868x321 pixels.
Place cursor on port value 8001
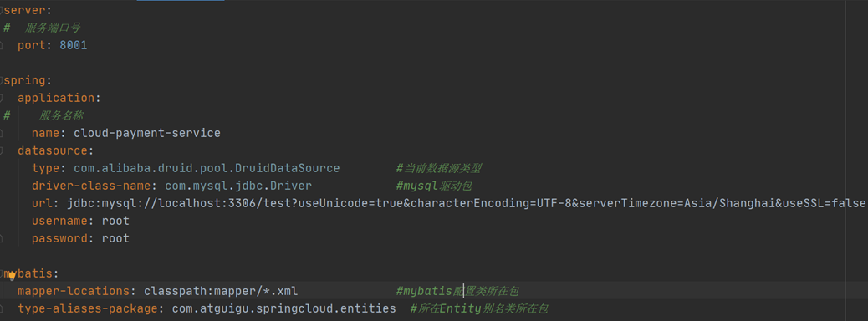(73, 45)
